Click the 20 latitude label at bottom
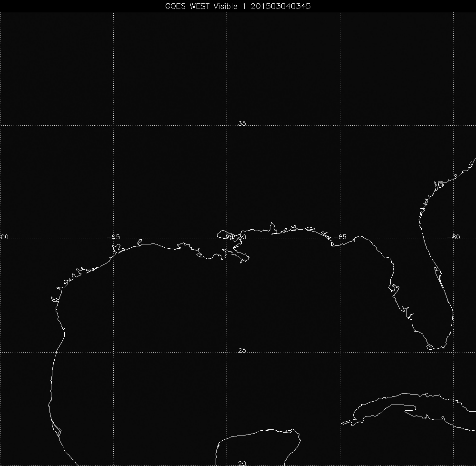 [242, 463]
